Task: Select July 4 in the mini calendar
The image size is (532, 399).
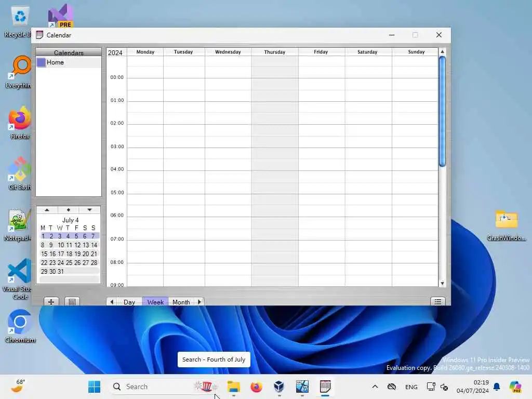Action: click(68, 236)
